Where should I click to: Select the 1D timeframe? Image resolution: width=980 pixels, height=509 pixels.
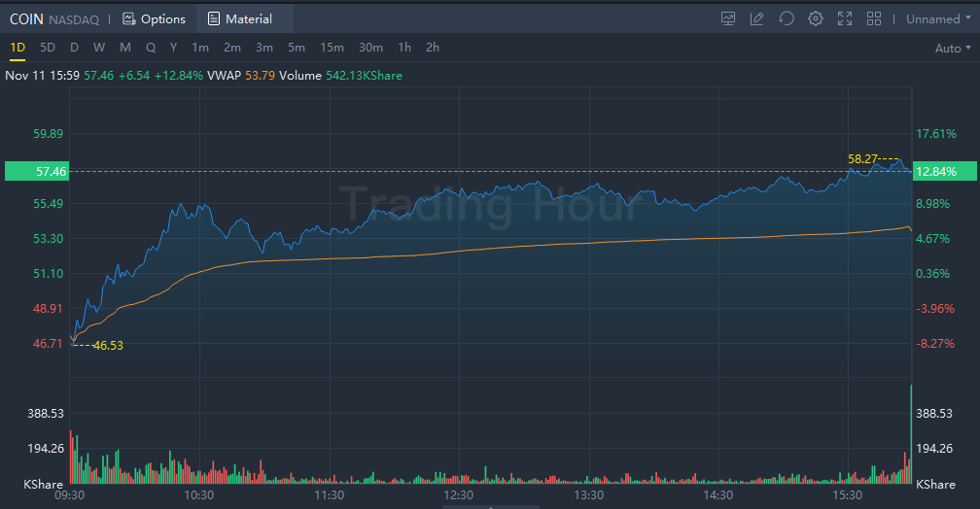(x=17, y=48)
